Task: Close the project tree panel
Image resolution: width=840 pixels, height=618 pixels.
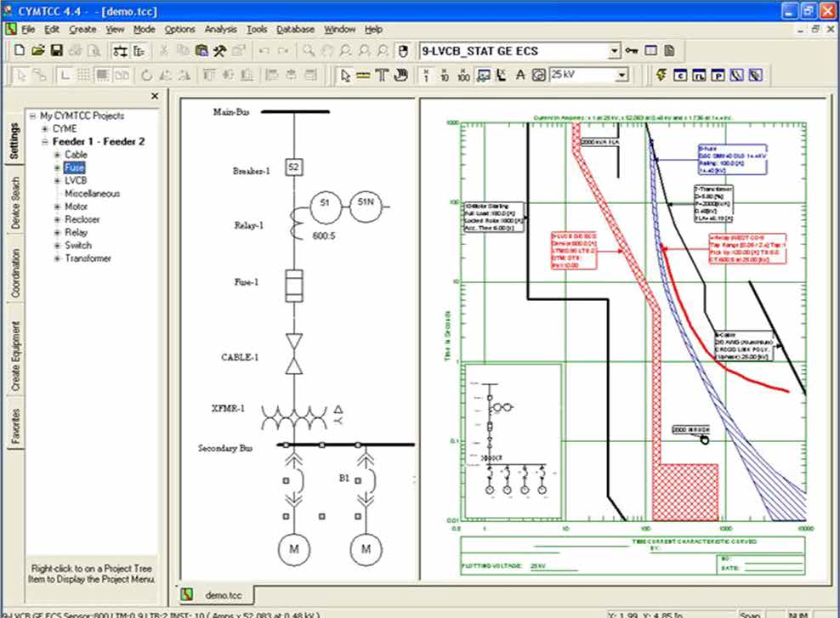Action: click(x=155, y=96)
